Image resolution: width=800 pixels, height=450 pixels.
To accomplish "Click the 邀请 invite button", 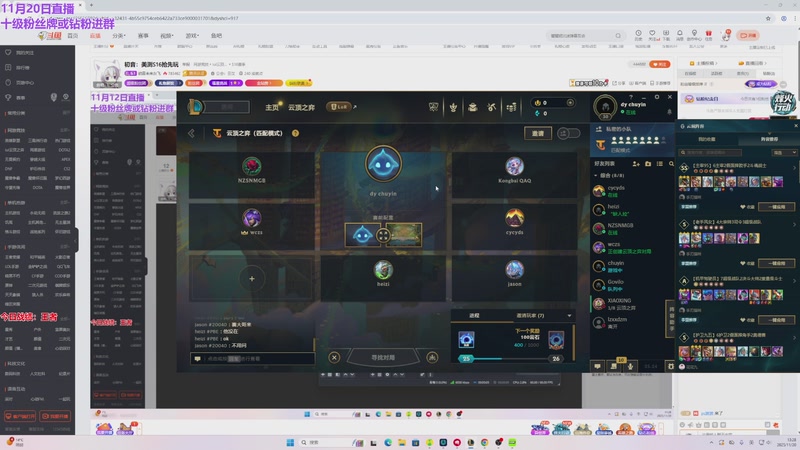I will point(538,133).
